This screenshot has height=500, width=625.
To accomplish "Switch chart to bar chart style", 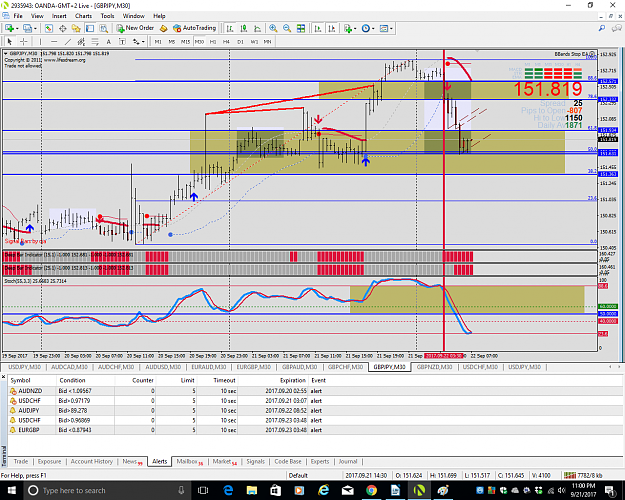I will [x=230, y=28].
